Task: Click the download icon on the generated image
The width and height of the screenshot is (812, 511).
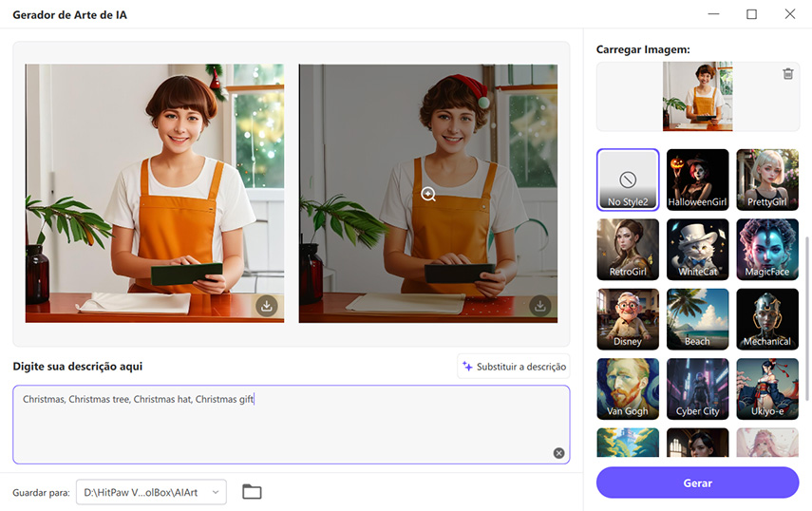Action: (x=540, y=306)
